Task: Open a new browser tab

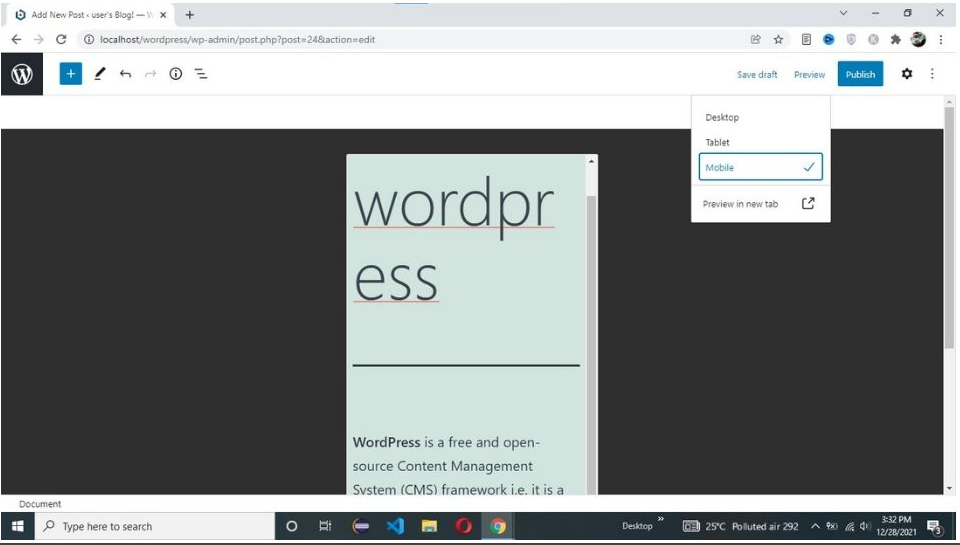Action: 190,15
